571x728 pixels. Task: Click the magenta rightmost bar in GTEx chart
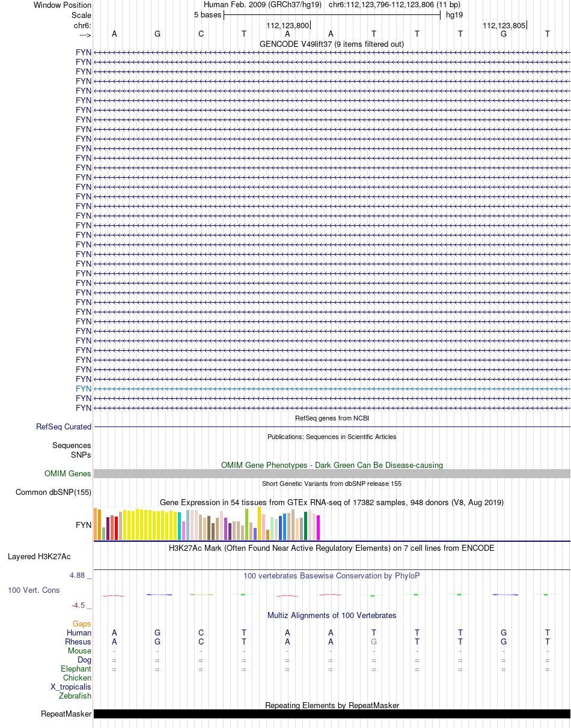click(318, 527)
